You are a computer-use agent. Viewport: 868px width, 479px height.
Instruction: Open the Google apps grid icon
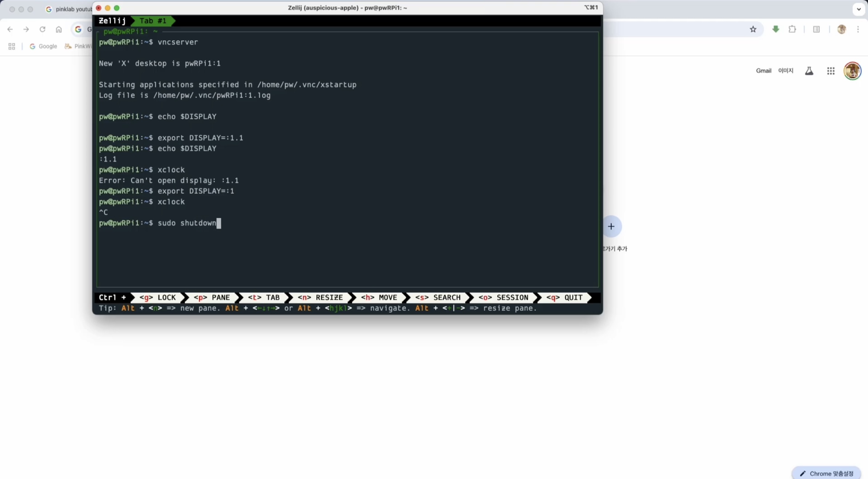coord(831,71)
